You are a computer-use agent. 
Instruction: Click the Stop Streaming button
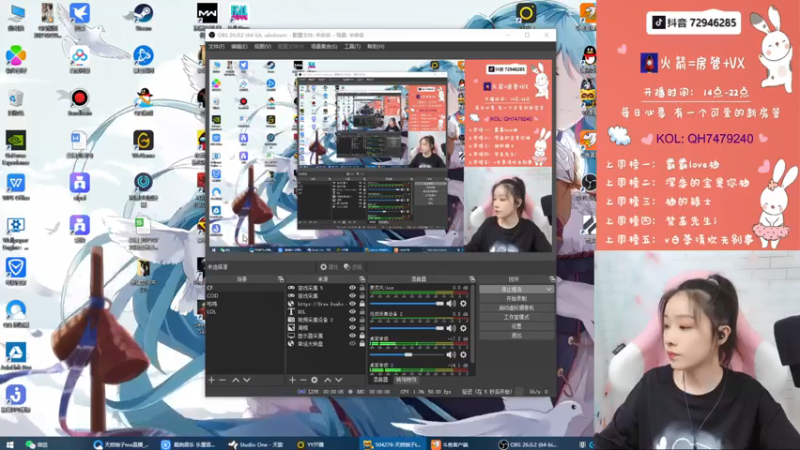(512, 289)
